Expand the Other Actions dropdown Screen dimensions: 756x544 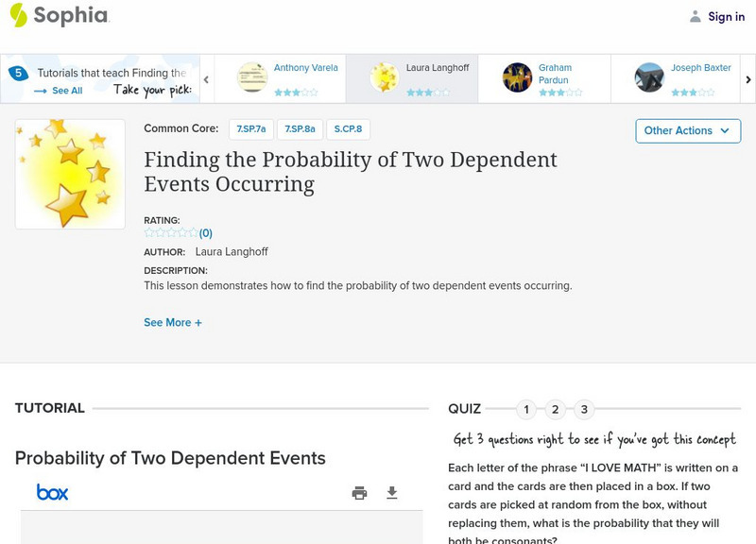pyautogui.click(x=688, y=131)
